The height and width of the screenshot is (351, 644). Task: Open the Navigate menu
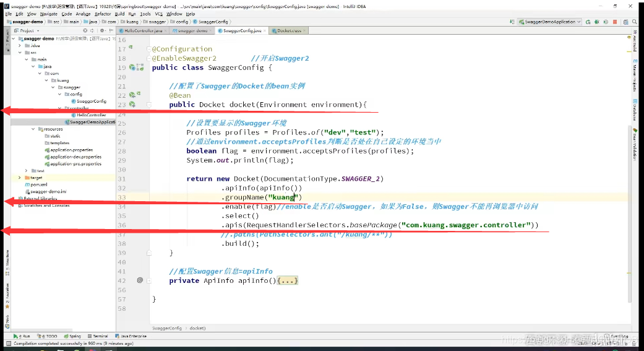(48, 14)
